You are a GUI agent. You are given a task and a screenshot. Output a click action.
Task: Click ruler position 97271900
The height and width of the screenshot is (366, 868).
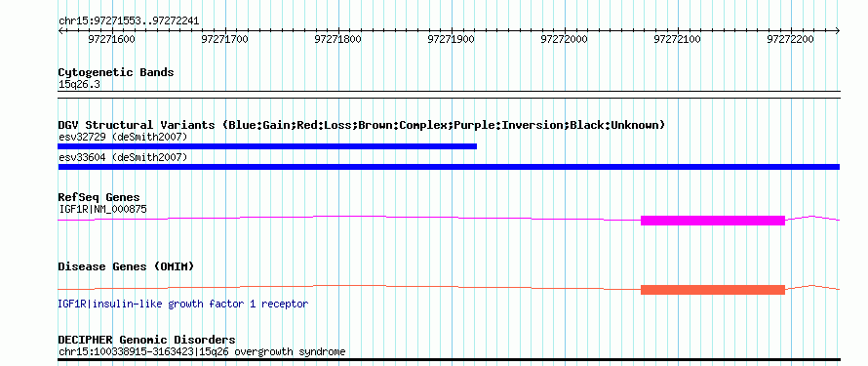[452, 39]
